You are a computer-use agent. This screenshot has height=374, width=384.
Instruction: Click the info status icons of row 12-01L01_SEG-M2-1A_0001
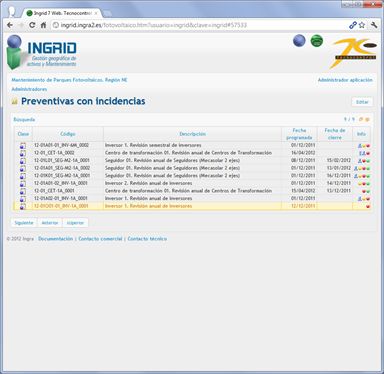point(364,161)
